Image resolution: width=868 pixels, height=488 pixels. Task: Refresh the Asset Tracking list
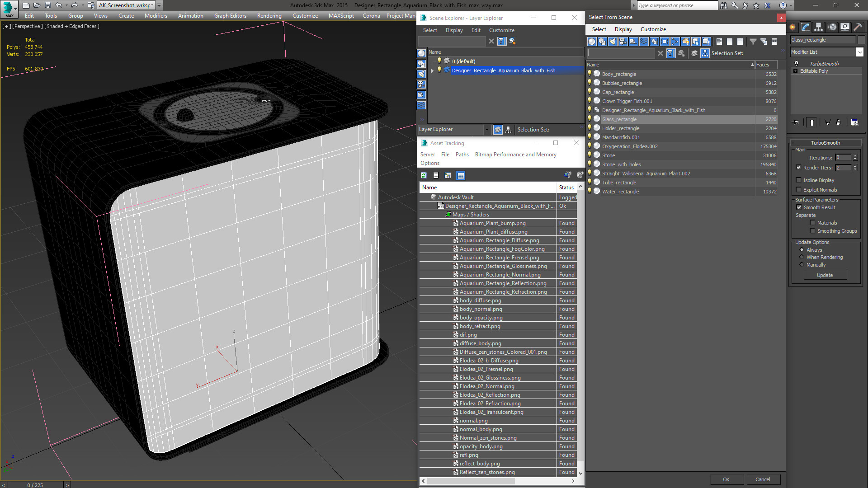(424, 175)
